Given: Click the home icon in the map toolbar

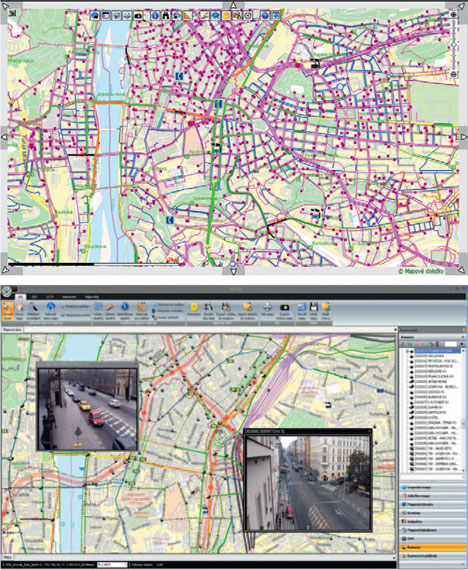Looking at the screenshot, I should [x=95, y=16].
